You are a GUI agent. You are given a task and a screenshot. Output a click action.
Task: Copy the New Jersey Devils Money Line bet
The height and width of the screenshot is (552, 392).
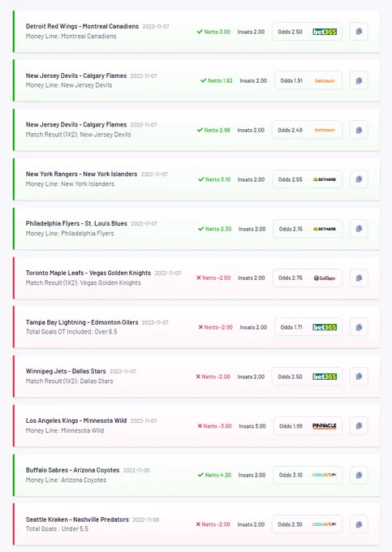point(359,80)
